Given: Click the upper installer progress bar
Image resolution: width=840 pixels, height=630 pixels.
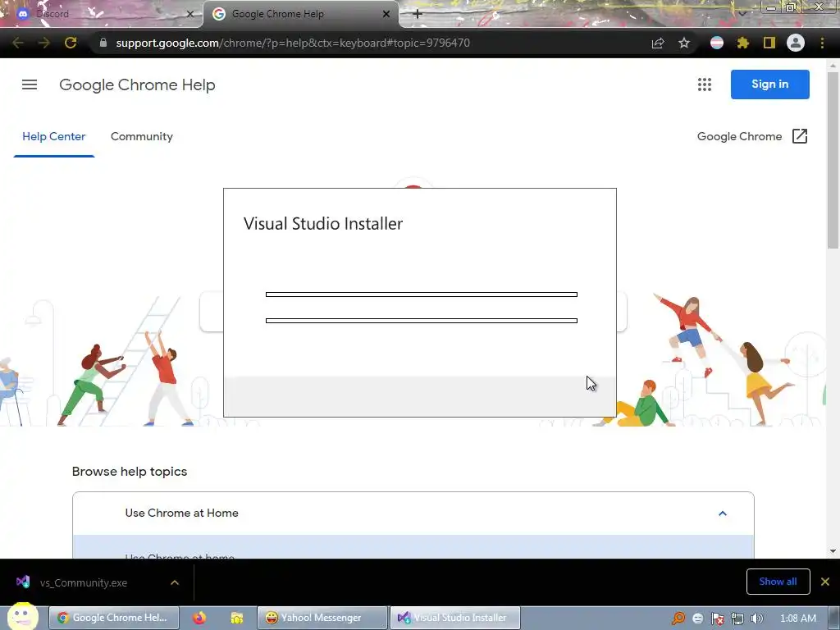Looking at the screenshot, I should pos(422,294).
